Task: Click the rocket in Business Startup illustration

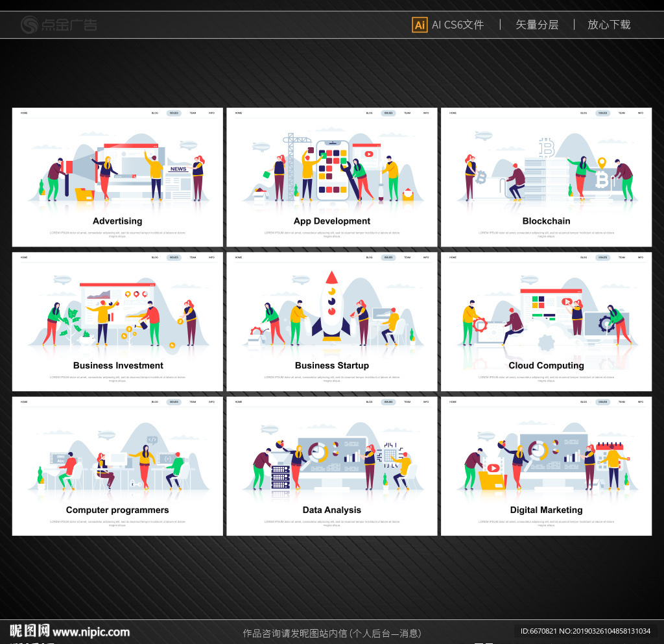Action: tap(331, 305)
